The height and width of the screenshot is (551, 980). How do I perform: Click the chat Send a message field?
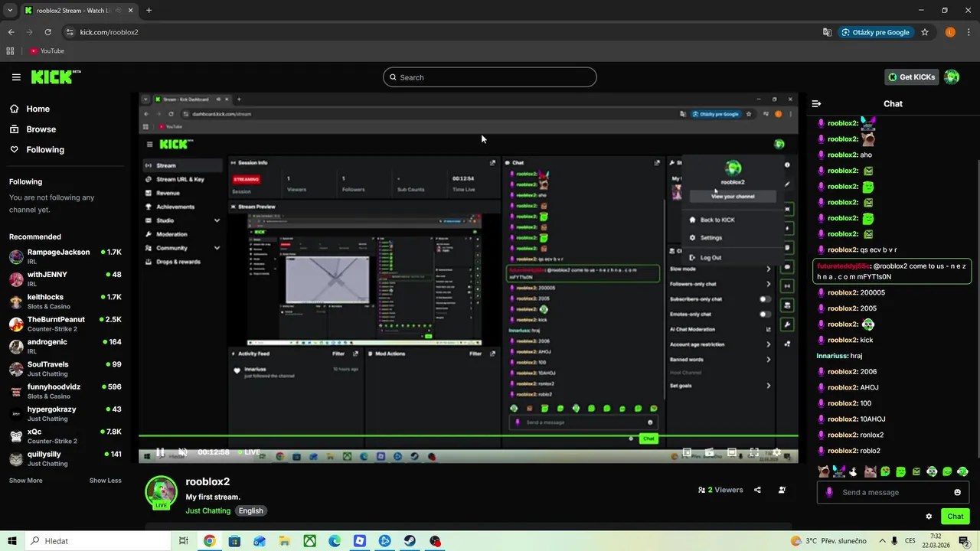(x=893, y=492)
